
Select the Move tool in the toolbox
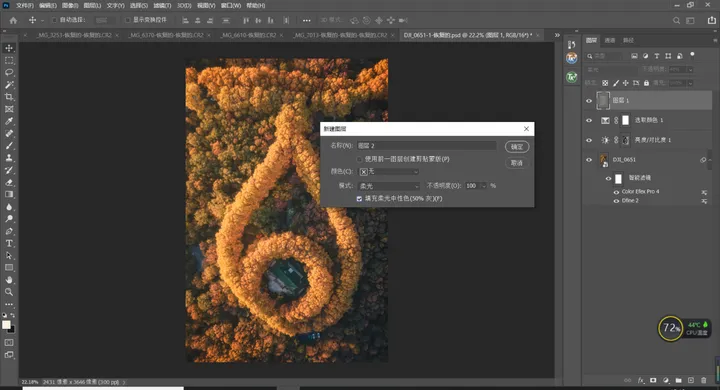(9, 48)
